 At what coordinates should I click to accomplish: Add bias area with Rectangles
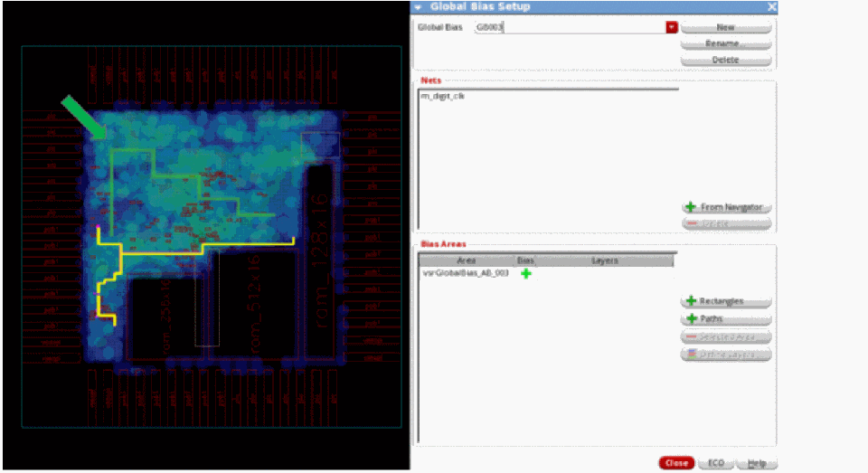pyautogui.click(x=725, y=301)
